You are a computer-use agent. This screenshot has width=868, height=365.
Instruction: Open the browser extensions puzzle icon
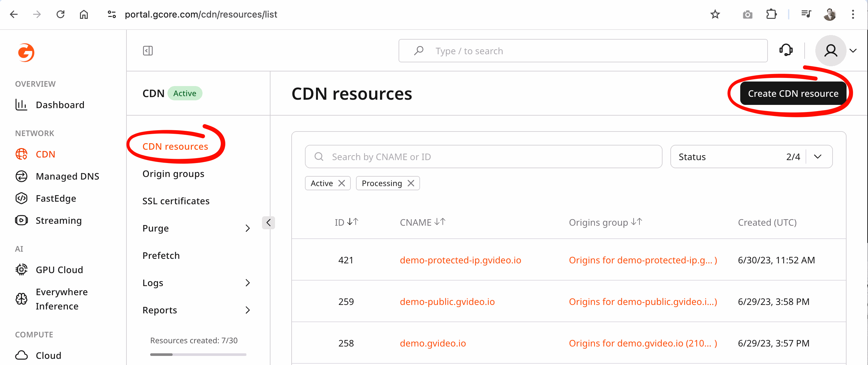click(771, 14)
